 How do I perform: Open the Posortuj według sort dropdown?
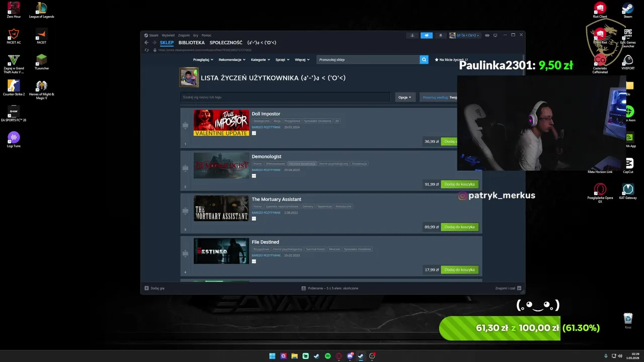tap(439, 97)
